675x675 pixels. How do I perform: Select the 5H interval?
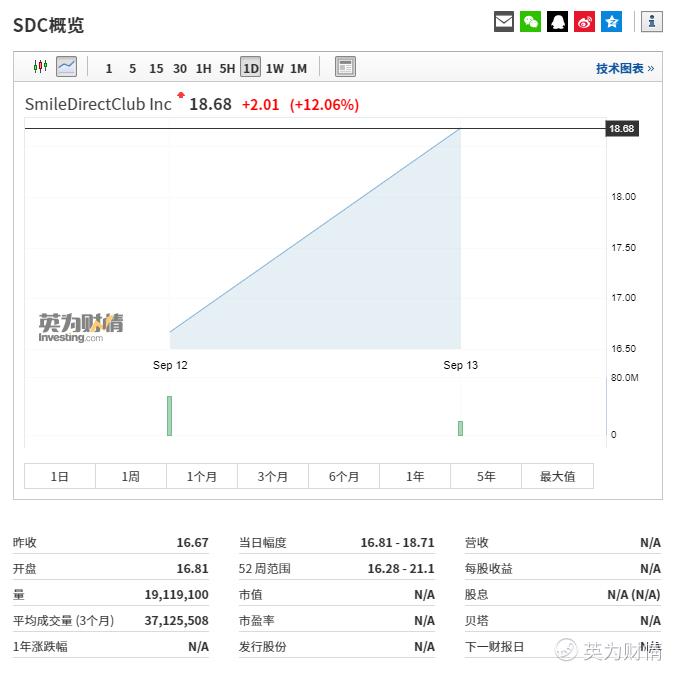point(227,68)
